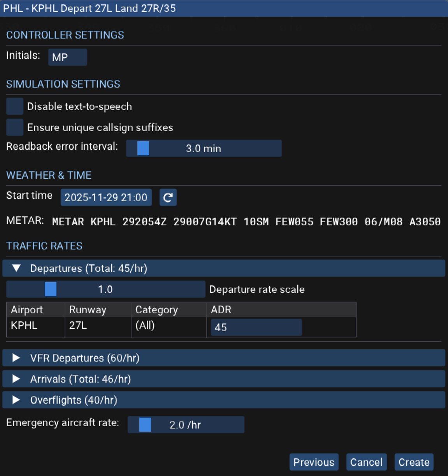Collapse the Departures section triangle
This screenshot has height=476, width=448.
point(16,269)
